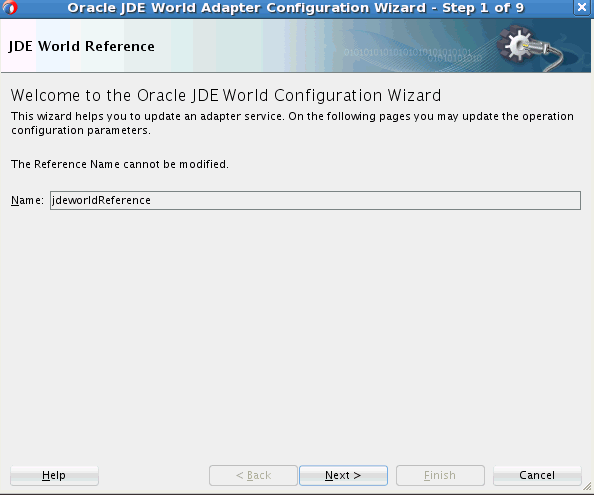Cancel the adapter configuration wizard
The image size is (594, 495).
point(537,475)
